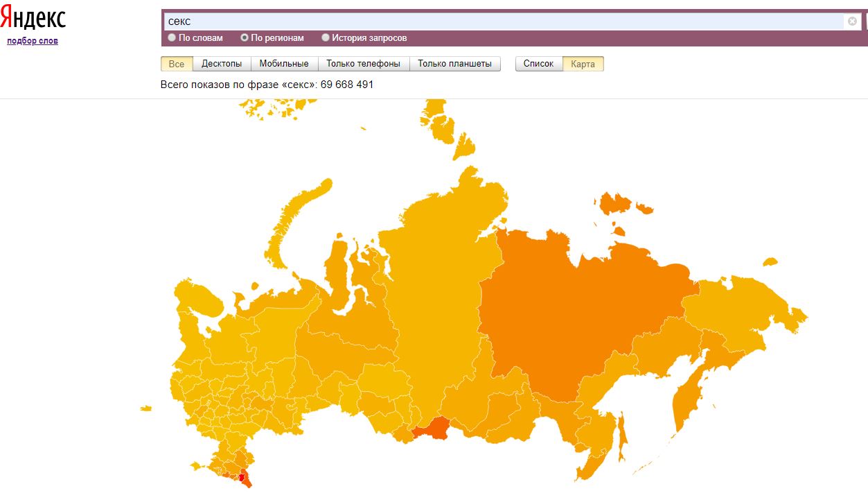This screenshot has height=493, width=868.
Task: Click the red Caucasus region on the map
Action: (242, 477)
